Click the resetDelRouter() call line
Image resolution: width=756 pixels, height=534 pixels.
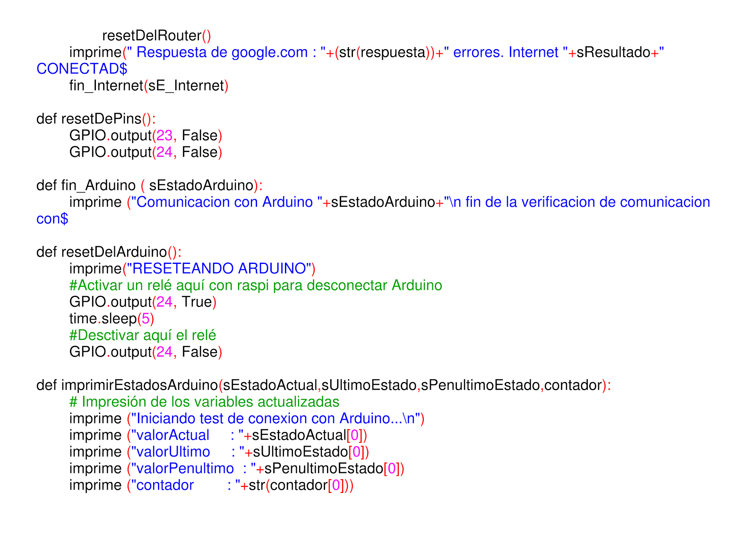pos(156,36)
